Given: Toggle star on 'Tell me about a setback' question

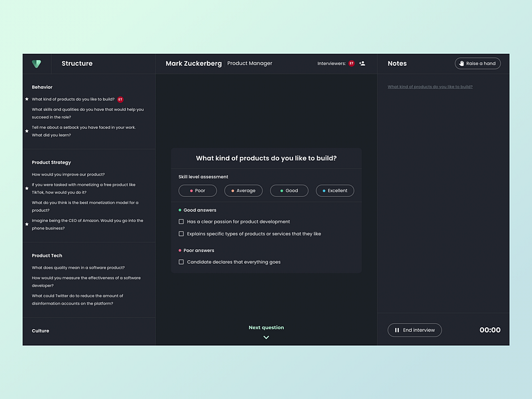Looking at the screenshot, I should click(x=27, y=131).
